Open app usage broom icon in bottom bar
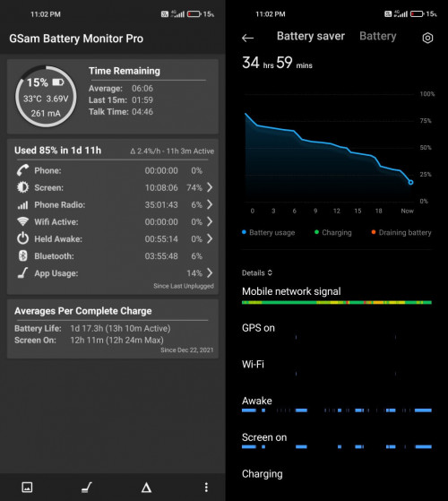 point(87,488)
